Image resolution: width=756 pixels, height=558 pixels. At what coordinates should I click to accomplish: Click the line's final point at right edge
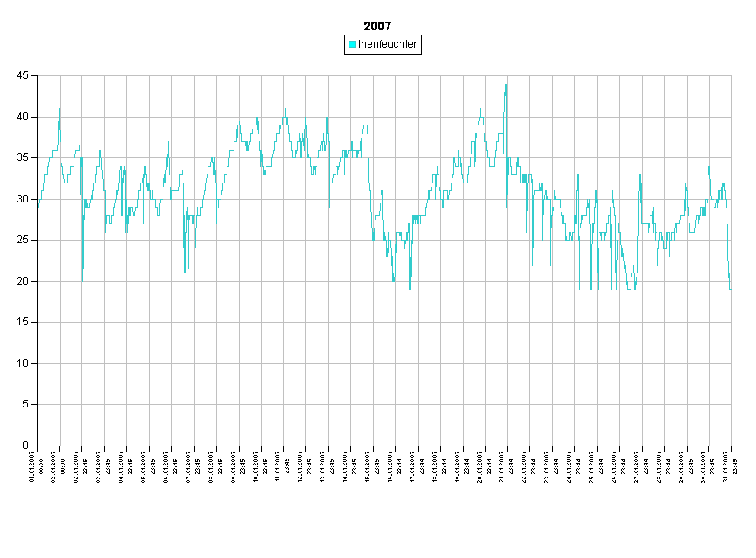click(730, 288)
